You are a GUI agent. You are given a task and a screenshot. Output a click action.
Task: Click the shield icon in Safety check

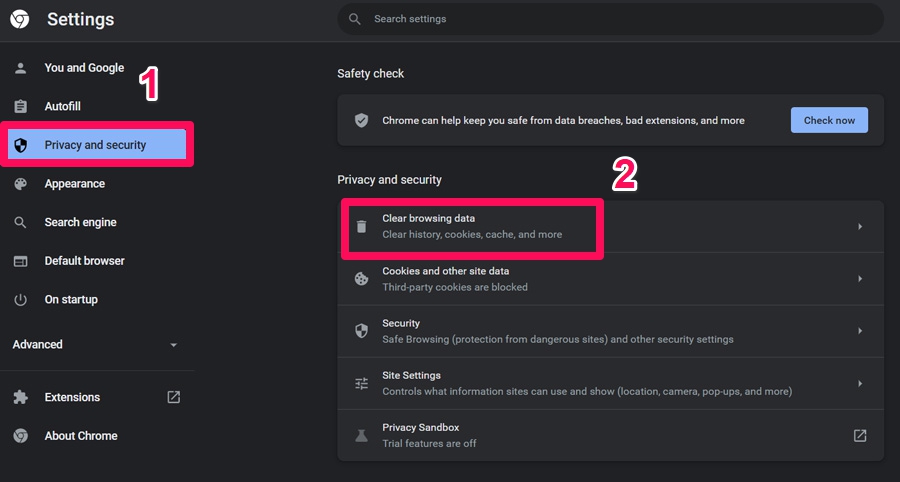[362, 120]
